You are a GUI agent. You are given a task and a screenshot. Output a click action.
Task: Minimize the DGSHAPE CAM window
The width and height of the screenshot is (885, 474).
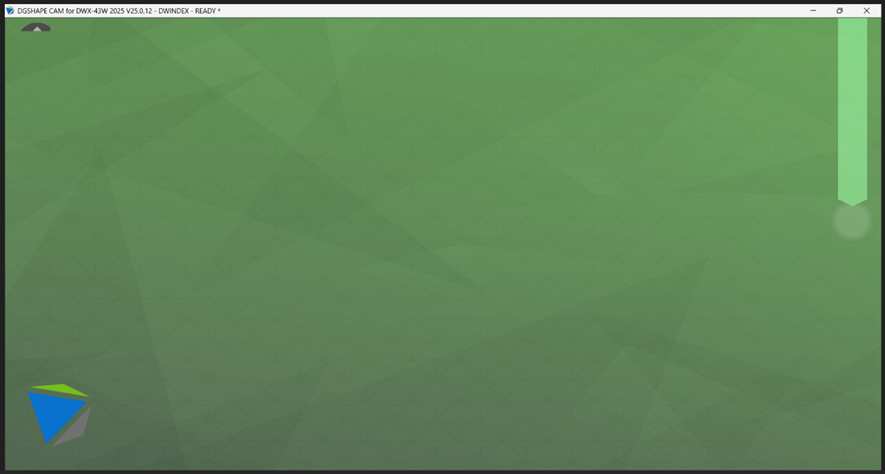pyautogui.click(x=813, y=11)
